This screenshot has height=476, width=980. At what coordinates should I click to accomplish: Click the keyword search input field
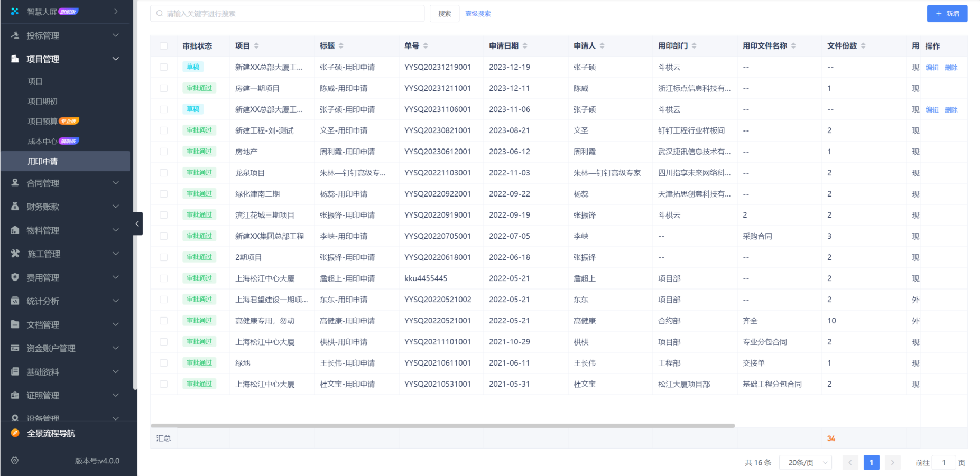(288, 13)
